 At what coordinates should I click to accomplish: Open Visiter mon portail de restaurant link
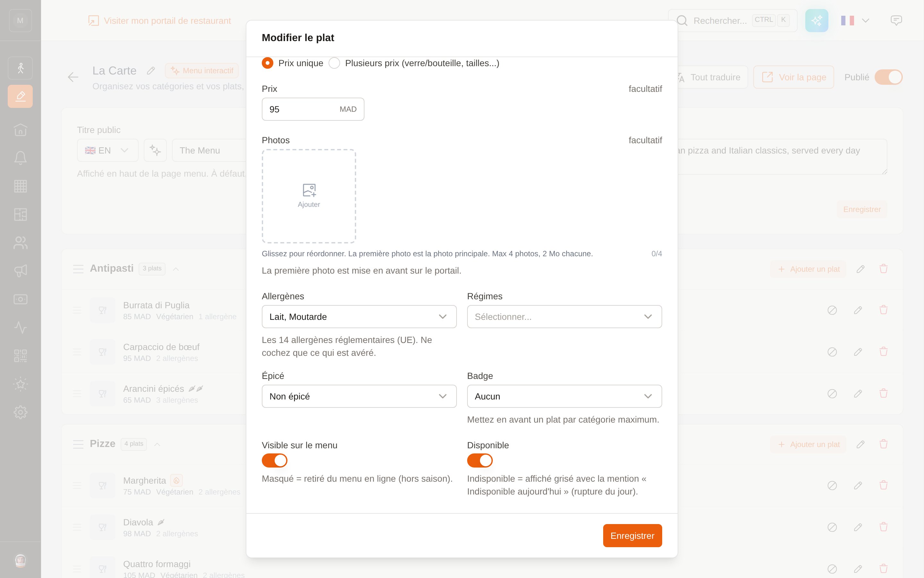(x=159, y=21)
